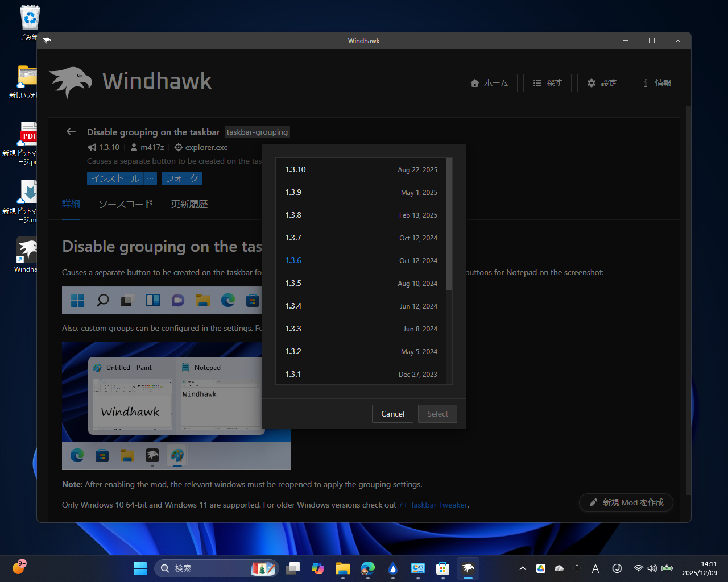
Task: Click the IME options tray icon
Action: (x=617, y=568)
